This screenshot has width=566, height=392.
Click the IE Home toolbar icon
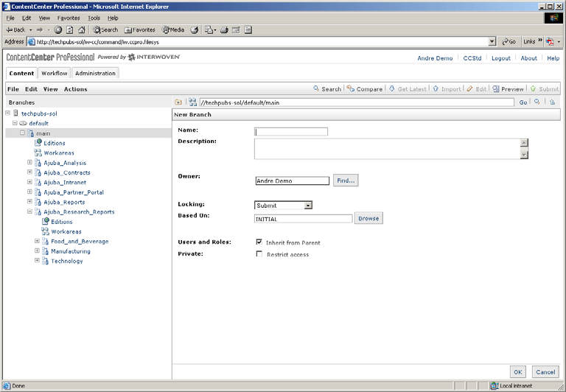pyautogui.click(x=82, y=30)
